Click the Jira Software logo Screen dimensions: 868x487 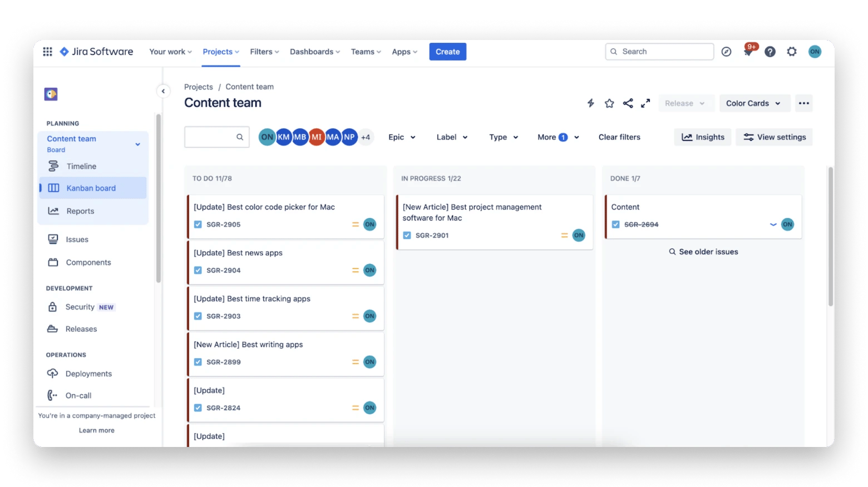(97, 52)
